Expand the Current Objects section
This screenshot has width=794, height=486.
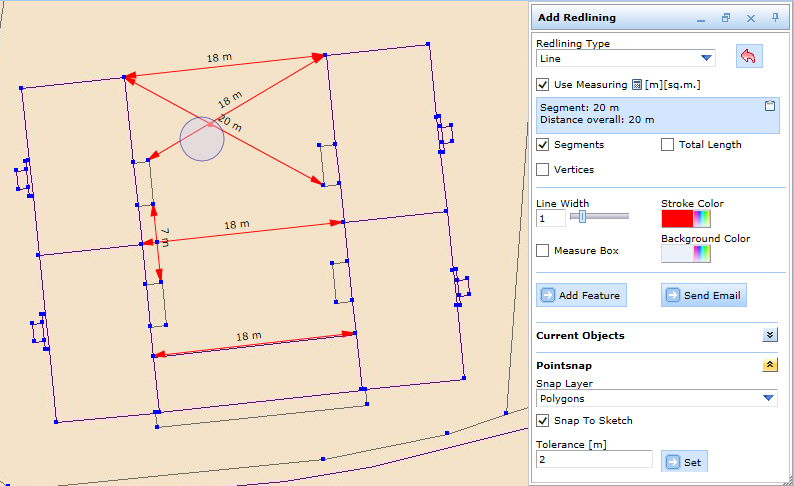click(x=769, y=336)
